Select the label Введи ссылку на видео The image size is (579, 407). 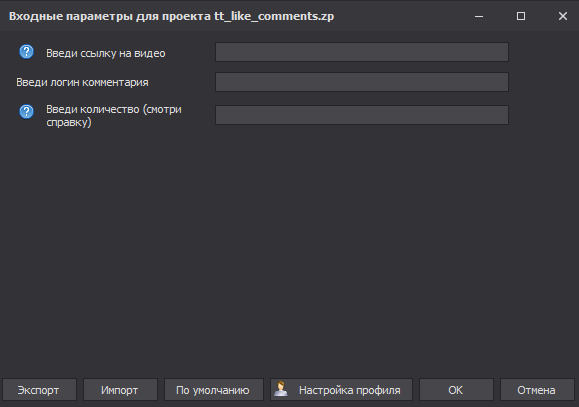pos(106,53)
